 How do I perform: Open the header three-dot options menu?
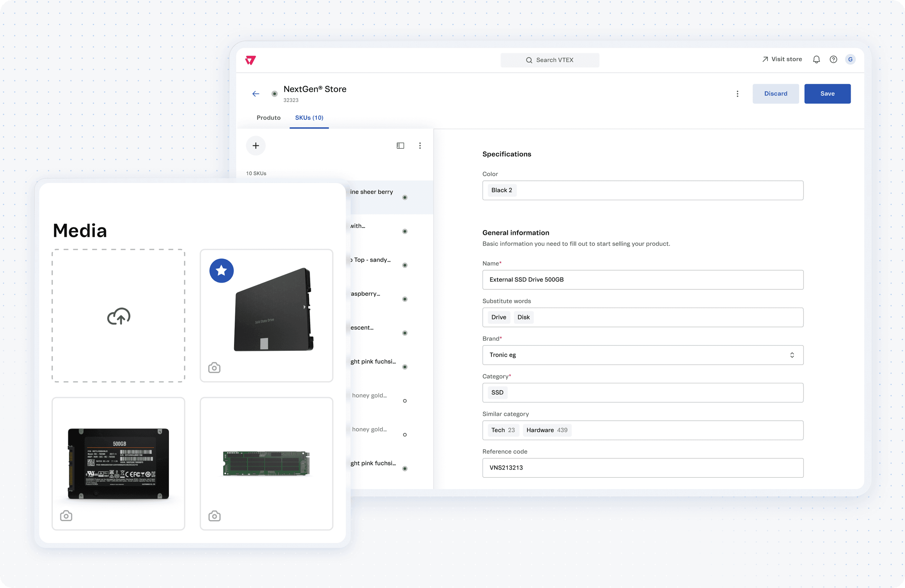pyautogui.click(x=737, y=94)
